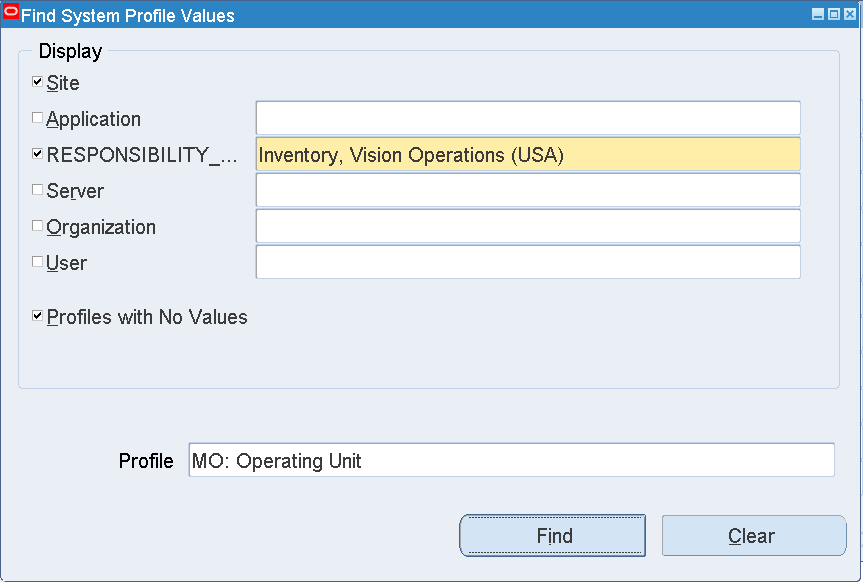Click the Clear button
The width and height of the screenshot is (863, 582).
[x=753, y=536]
